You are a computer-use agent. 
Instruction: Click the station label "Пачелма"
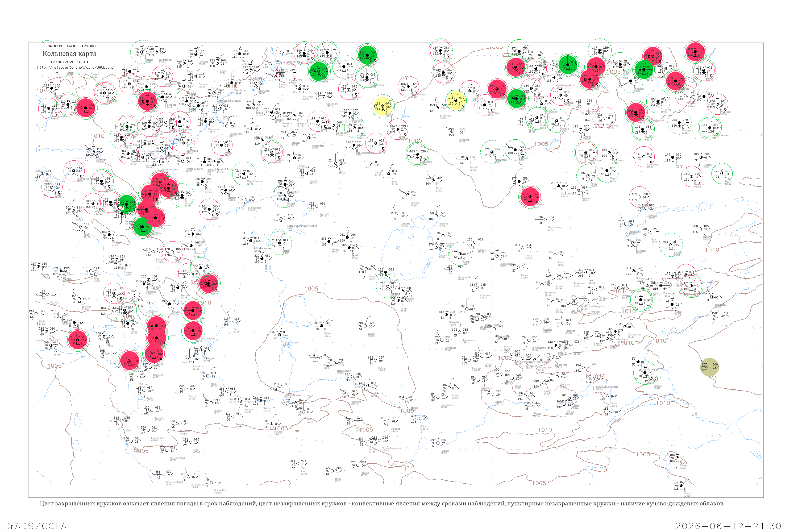point(203,62)
